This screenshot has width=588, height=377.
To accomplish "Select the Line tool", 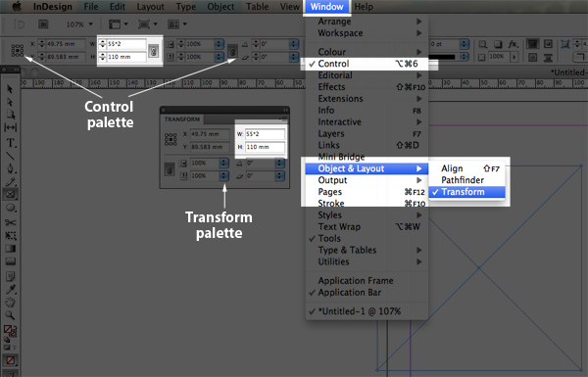I will 10,156.
